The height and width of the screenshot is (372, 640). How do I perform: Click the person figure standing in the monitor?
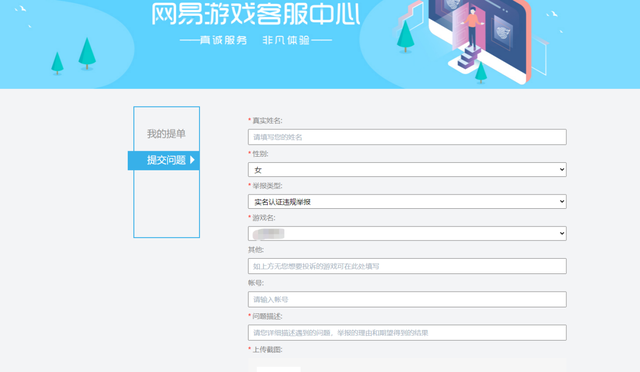(472, 28)
